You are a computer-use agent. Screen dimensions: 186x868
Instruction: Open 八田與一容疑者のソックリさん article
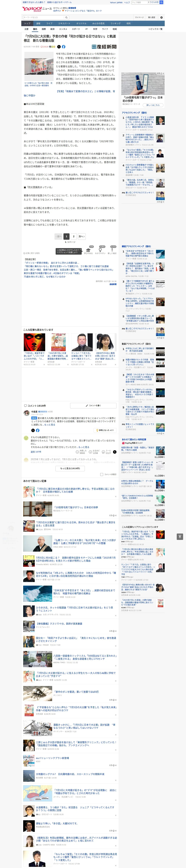[85, 657]
